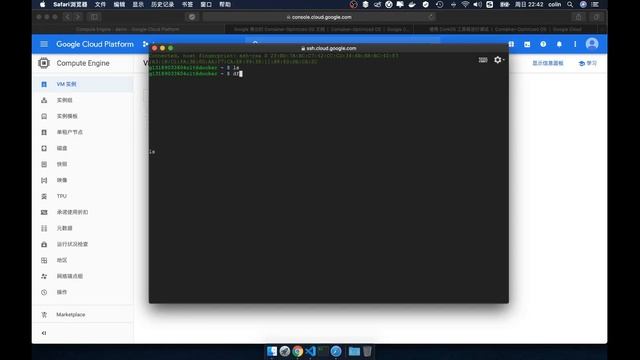Switch to the third Safari tab
The height and width of the screenshot is (360, 640).
505,29
